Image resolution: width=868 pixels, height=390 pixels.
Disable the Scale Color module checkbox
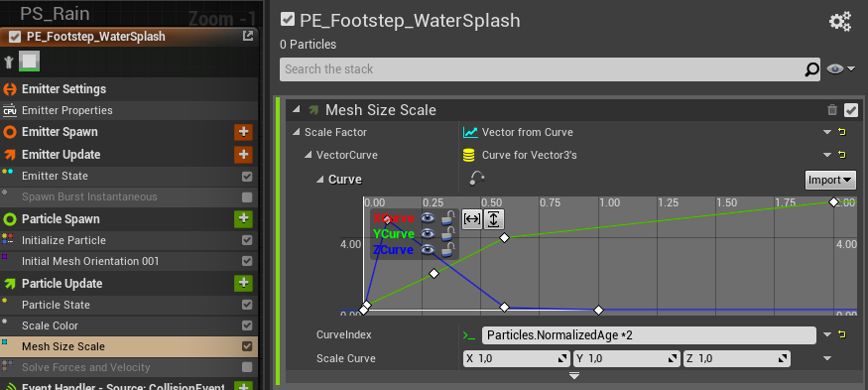coord(247,325)
